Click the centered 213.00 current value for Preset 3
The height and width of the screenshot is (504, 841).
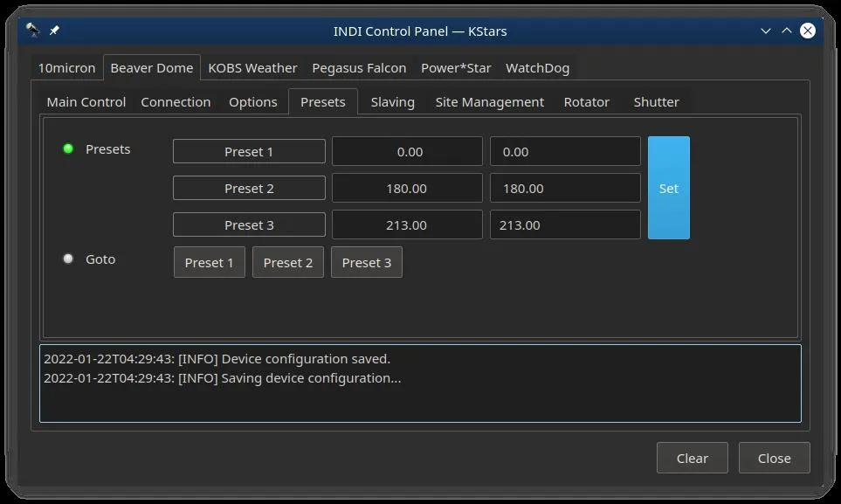click(x=407, y=224)
